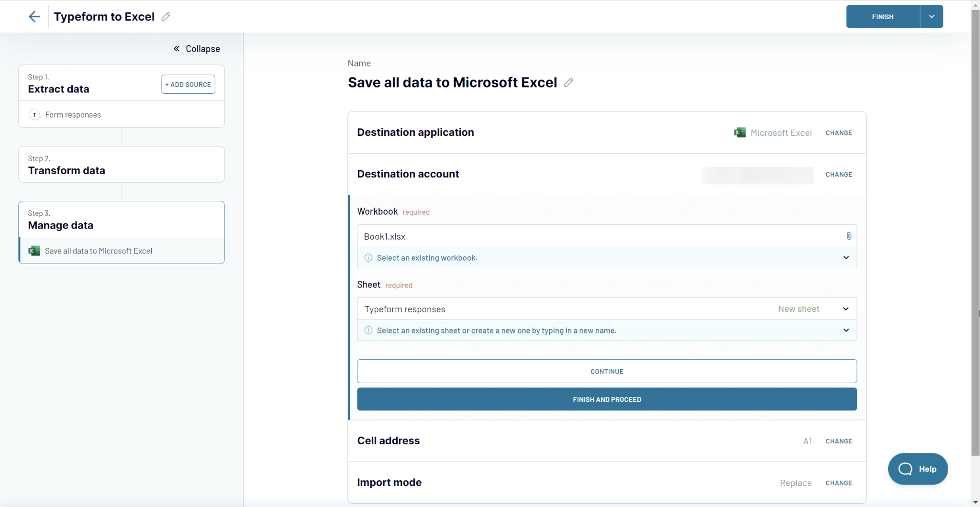
Task: Expand the Sheet selection dropdown
Action: pyautogui.click(x=846, y=309)
